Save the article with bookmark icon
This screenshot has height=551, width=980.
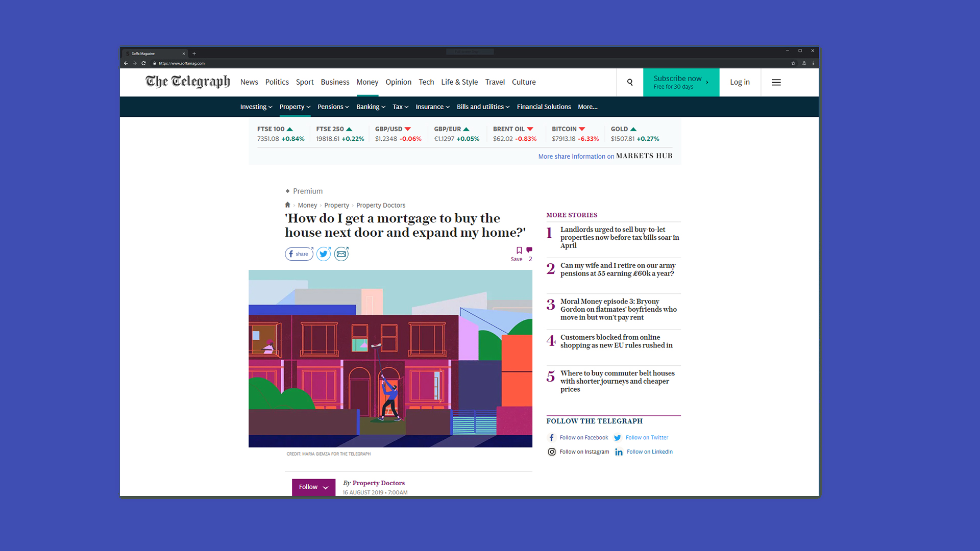[x=519, y=251]
